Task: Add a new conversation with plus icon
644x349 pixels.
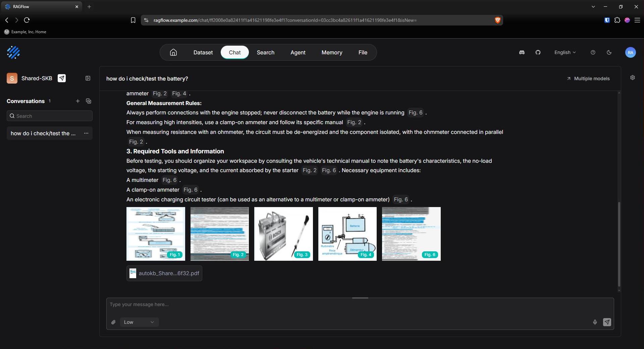Action: 78,101
